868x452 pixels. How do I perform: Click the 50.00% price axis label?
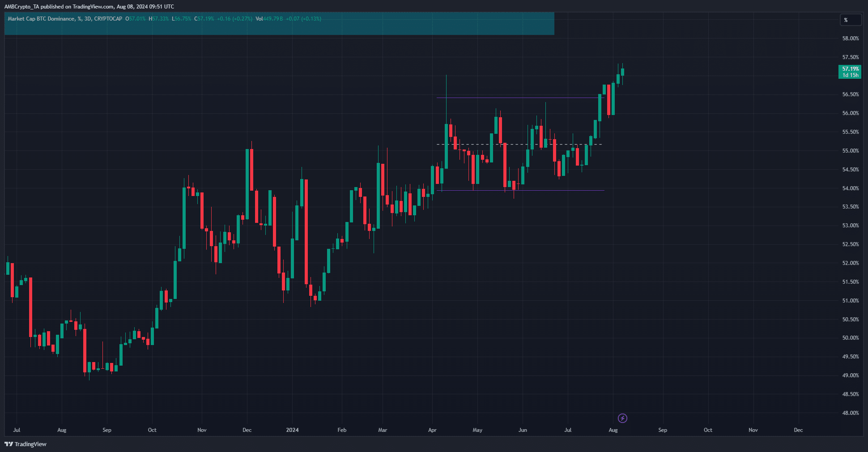point(850,338)
